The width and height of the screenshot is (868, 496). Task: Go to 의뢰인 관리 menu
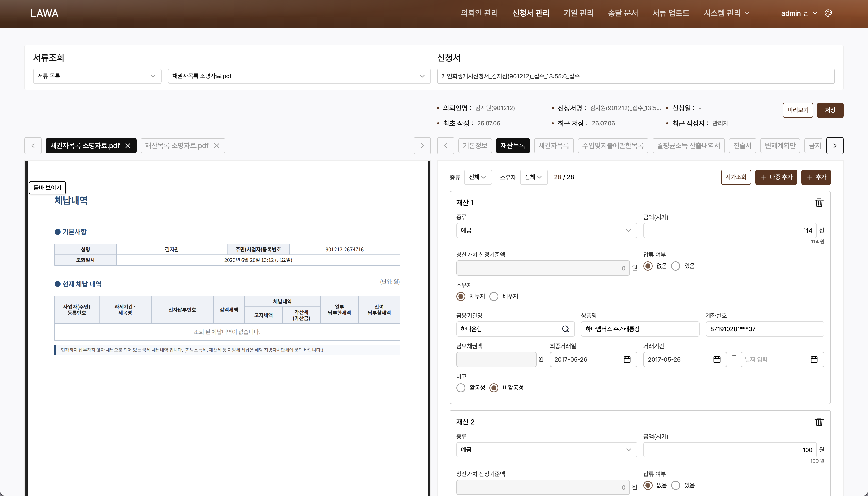479,13
